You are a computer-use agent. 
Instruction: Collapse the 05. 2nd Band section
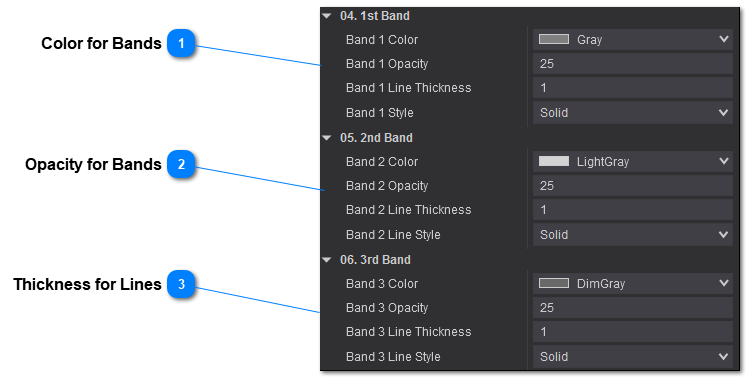pyautogui.click(x=327, y=138)
